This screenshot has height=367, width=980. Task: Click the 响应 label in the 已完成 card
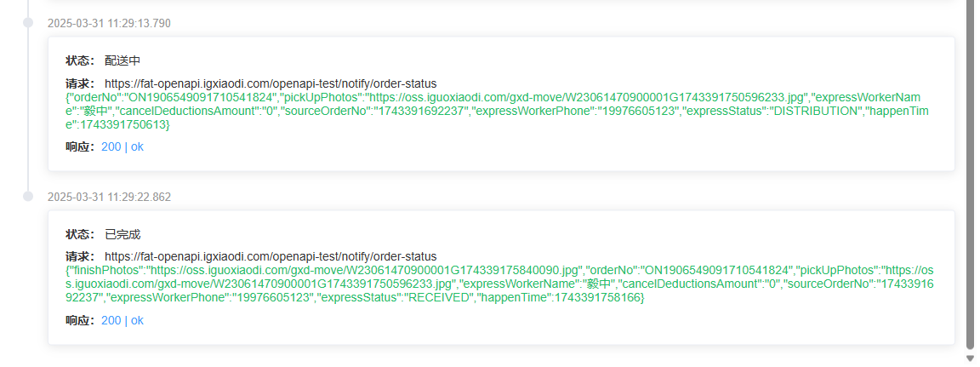pos(79,321)
